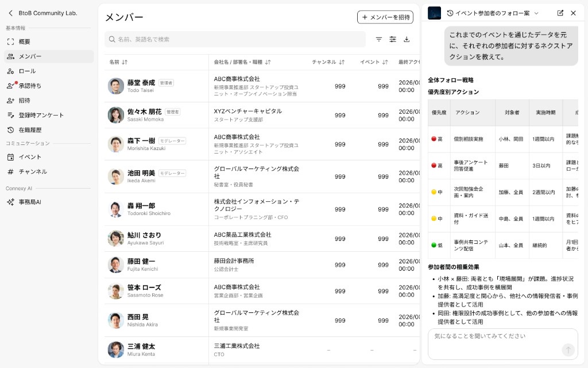The image size is (588, 368).
Task: Open 在籍履歴 membership history
Action: [x=49, y=130]
